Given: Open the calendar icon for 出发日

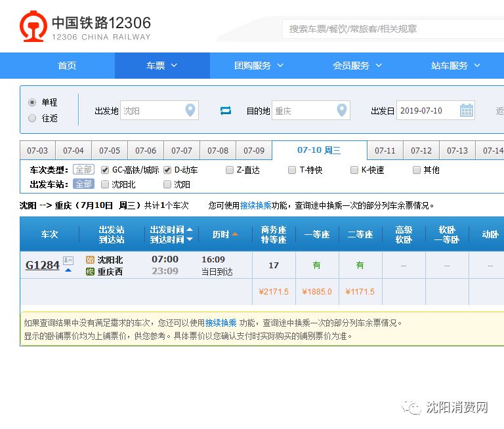Looking at the screenshot, I should click(x=467, y=110).
